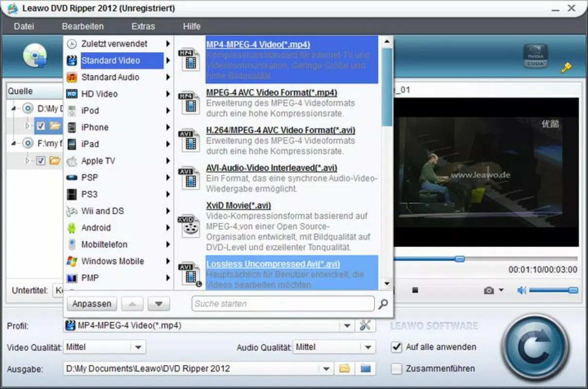Click the PSP console icon

pos(72,178)
